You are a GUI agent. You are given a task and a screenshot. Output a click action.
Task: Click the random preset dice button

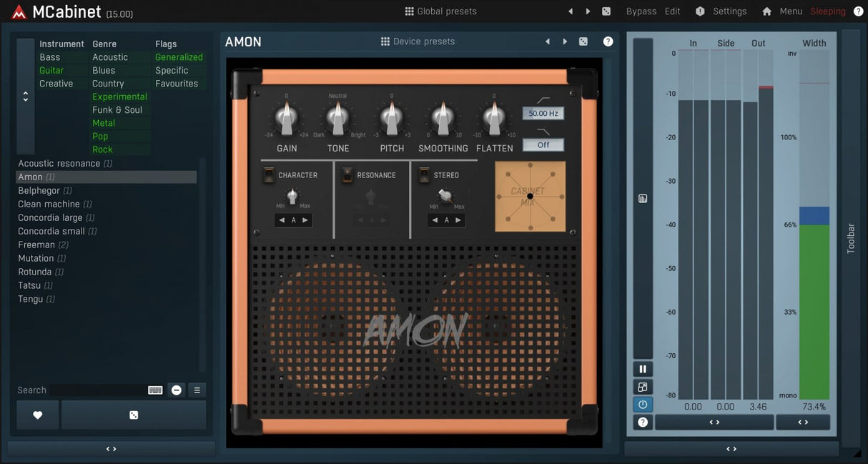point(134,415)
